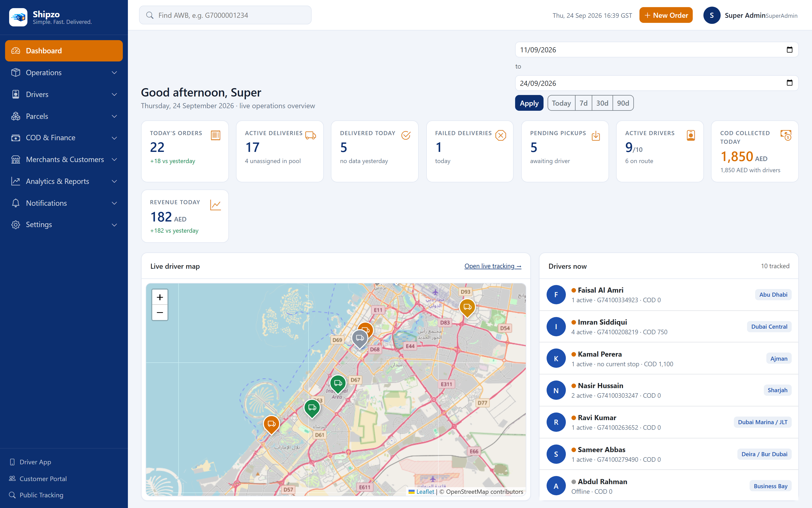Click the Today's Orders list icon
812x508 pixels.
(215, 135)
